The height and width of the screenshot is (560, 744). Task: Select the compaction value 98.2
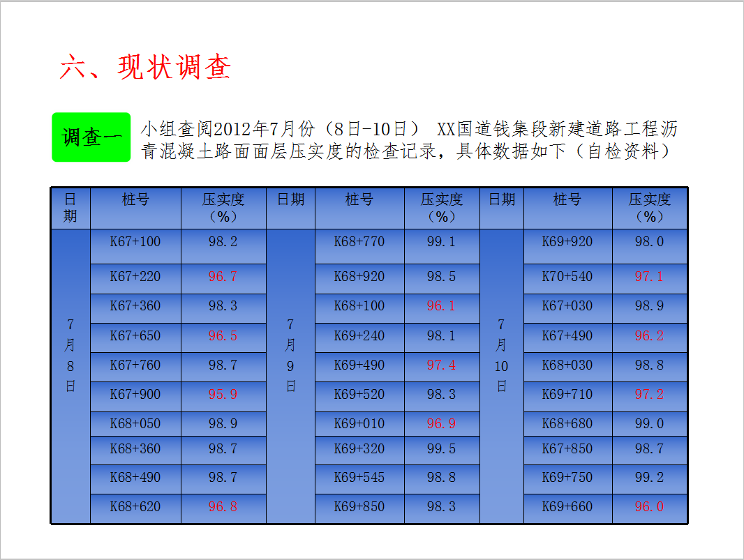click(223, 242)
